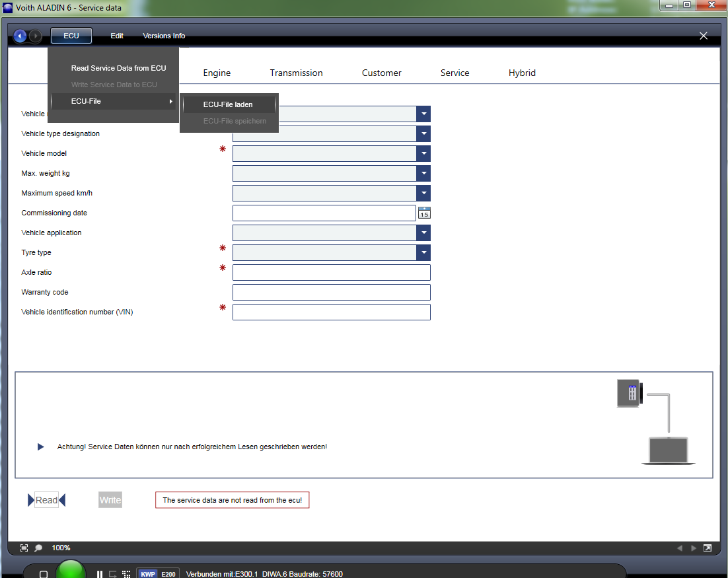Click the 'Vehicle type designation' label

pos(60,133)
